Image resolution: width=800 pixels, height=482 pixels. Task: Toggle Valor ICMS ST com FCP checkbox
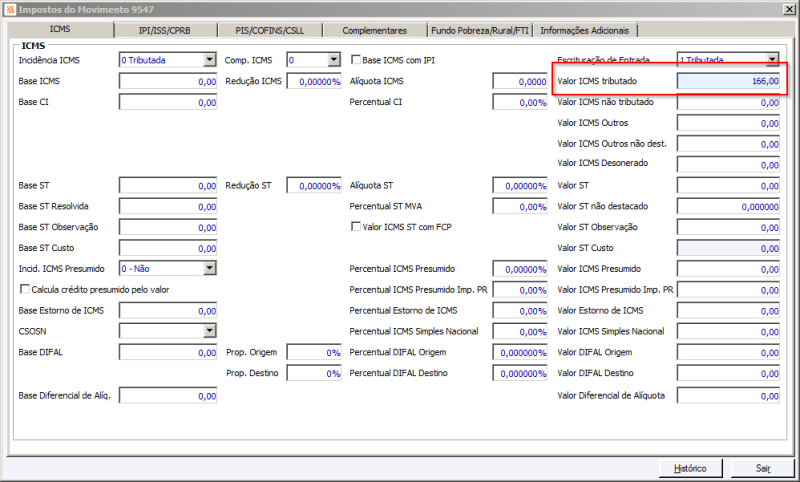click(x=356, y=226)
